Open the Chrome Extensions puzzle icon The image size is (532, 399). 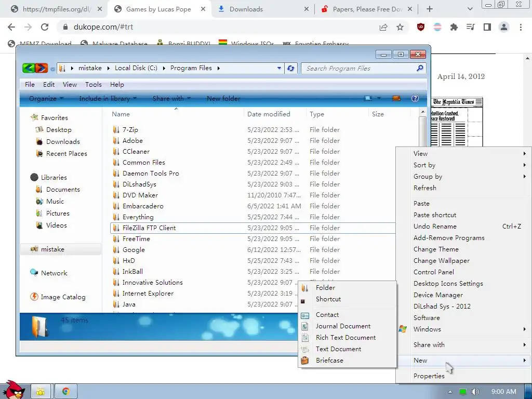(x=454, y=27)
